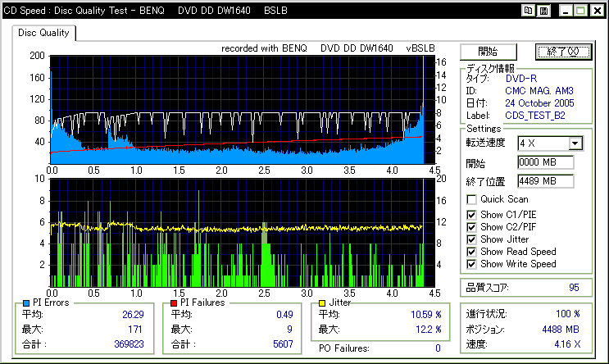Open the 転送速度 speed dropdown
Screen dimensions: 609x364
click(x=575, y=143)
